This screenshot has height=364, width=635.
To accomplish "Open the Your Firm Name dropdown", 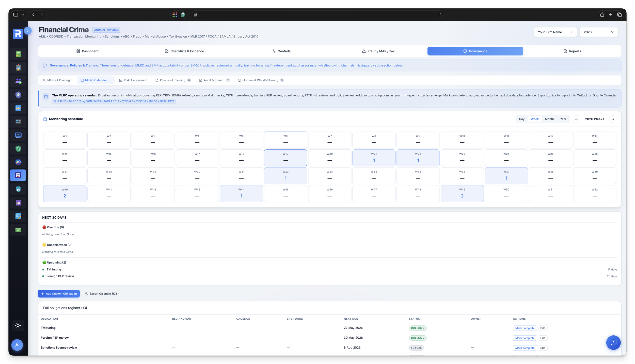I will pyautogui.click(x=555, y=32).
